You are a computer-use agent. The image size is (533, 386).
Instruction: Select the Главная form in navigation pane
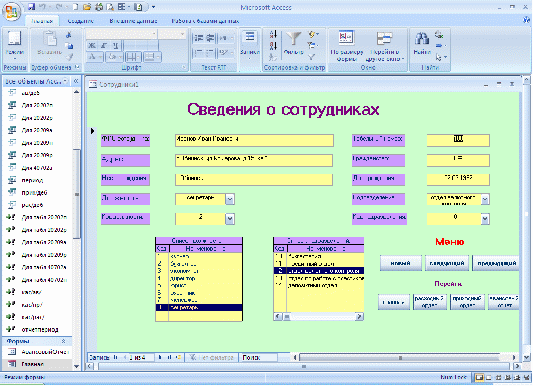[x=32, y=364]
